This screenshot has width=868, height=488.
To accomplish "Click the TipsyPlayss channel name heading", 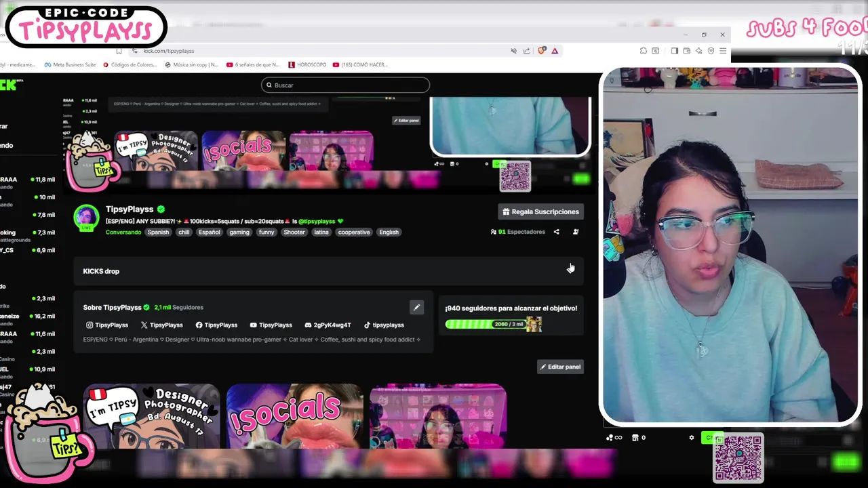I will pos(130,209).
